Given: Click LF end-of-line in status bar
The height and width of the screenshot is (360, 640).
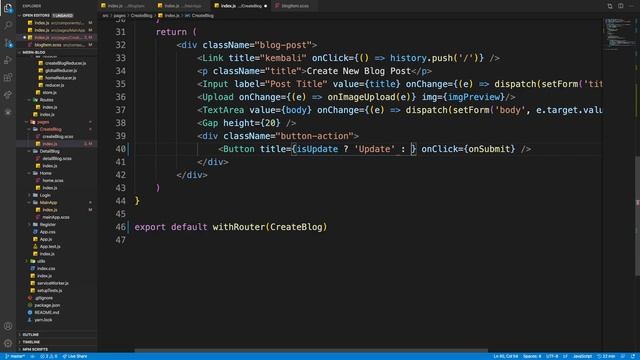Looking at the screenshot, I should click(x=565, y=356).
